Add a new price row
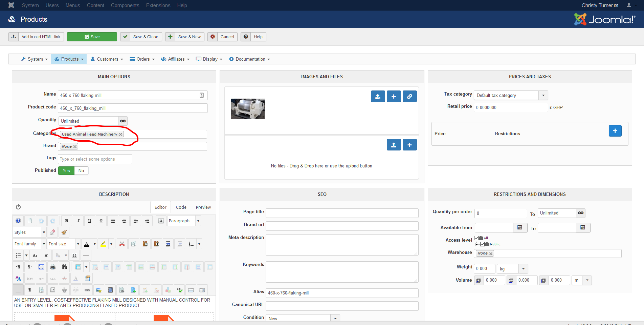Viewport: 644px width, 325px height. tap(615, 131)
